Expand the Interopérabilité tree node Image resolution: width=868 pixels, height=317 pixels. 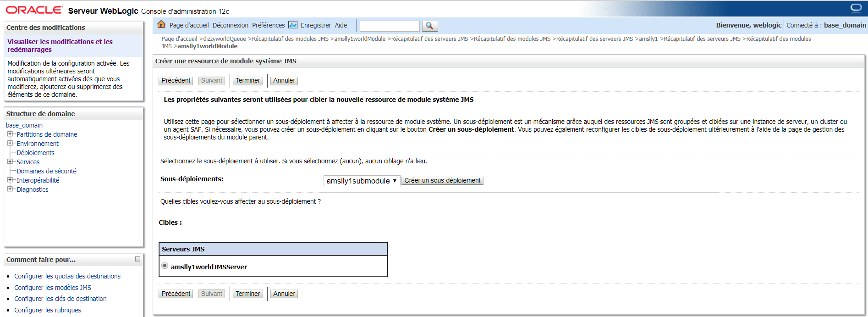pyautogui.click(x=10, y=180)
